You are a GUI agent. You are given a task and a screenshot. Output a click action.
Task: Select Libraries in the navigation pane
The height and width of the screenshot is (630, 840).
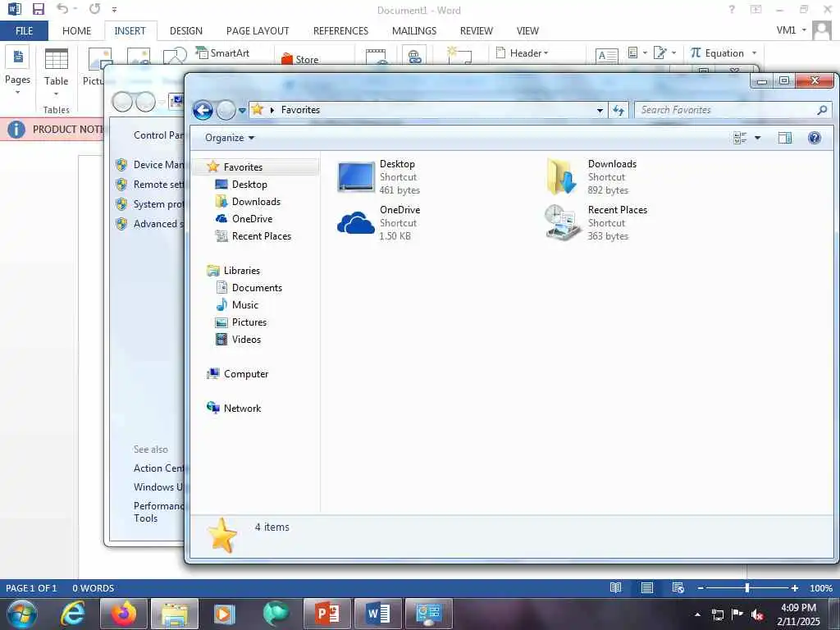click(242, 271)
